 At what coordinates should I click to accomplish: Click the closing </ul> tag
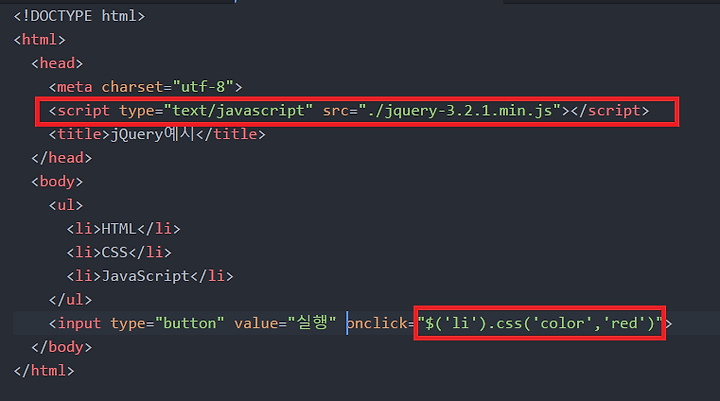click(70, 299)
